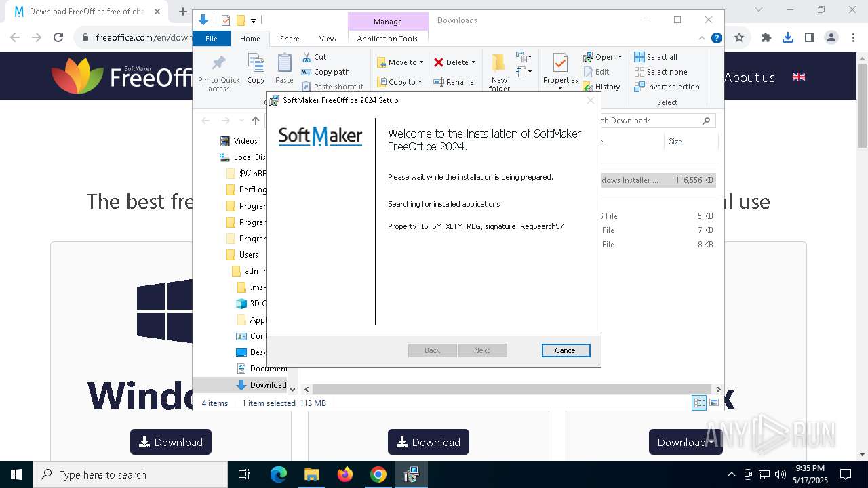Screen dimensions: 868x488
Task: Open the Easy access dropdown icon
Action: point(524,71)
